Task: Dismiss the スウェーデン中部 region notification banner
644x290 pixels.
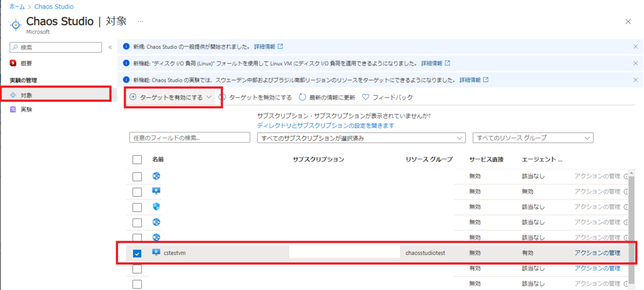Action: 635,80
